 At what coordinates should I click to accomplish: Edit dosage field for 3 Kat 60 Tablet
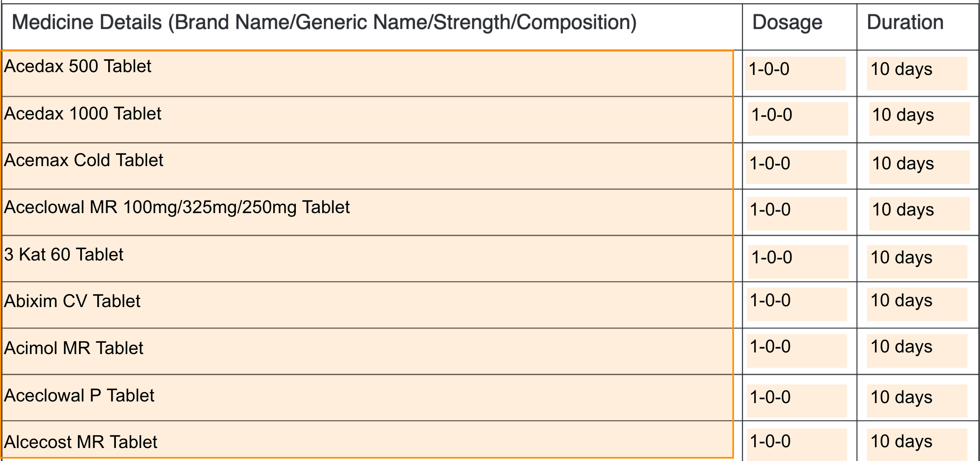pyautogui.click(x=798, y=262)
